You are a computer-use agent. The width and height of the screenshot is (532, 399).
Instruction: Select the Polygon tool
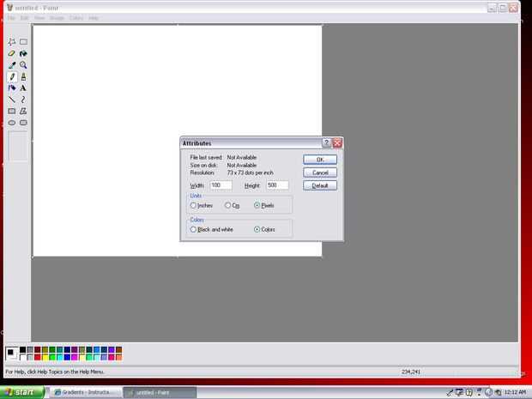(23, 111)
